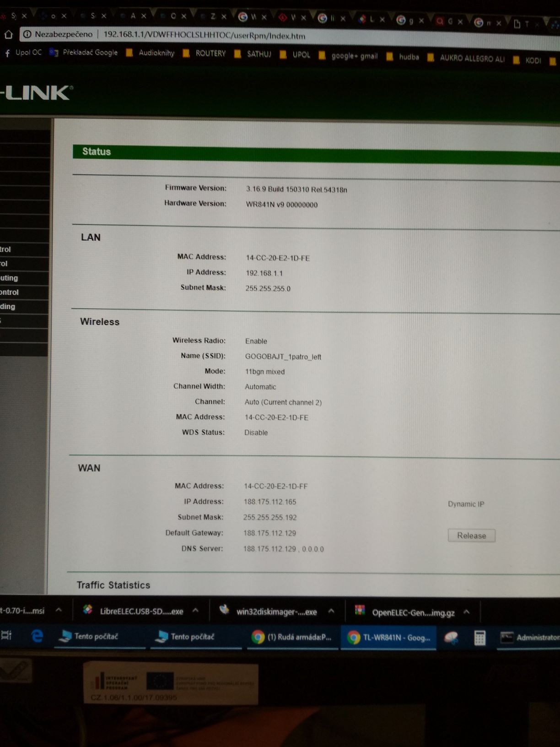Viewport: 560px width, 747px height.
Task: Open the taskbar app left of Calculator
Action: (452, 638)
